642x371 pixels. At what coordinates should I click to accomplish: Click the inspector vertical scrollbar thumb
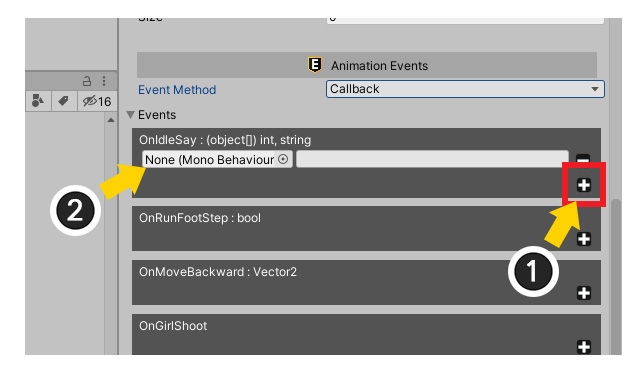coord(615,276)
